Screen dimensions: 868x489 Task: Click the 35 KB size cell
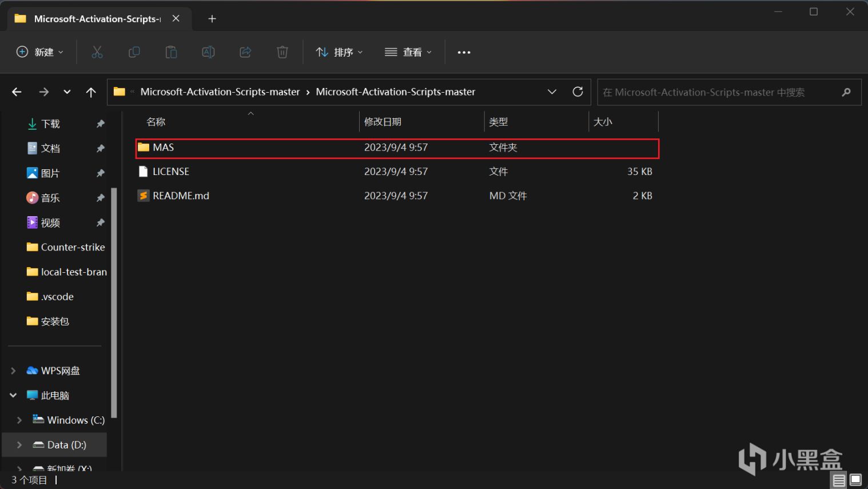639,172
